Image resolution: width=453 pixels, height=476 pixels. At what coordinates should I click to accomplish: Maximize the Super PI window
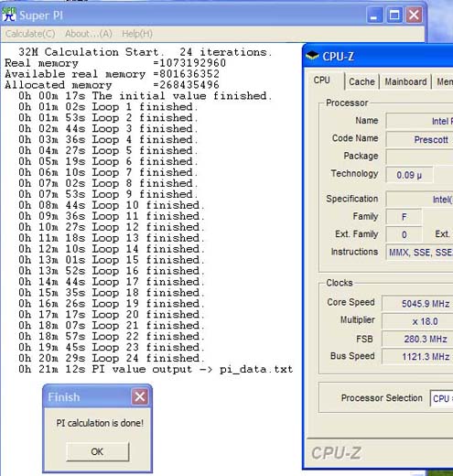tap(394, 15)
